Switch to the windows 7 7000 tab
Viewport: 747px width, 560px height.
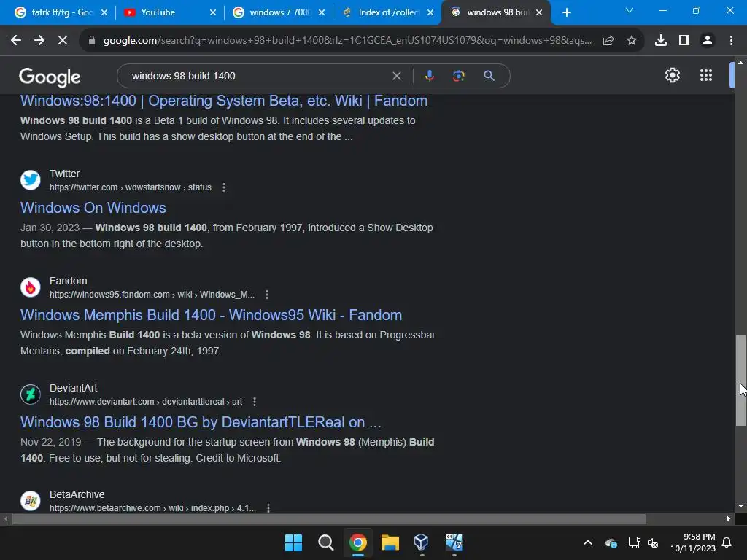point(278,12)
